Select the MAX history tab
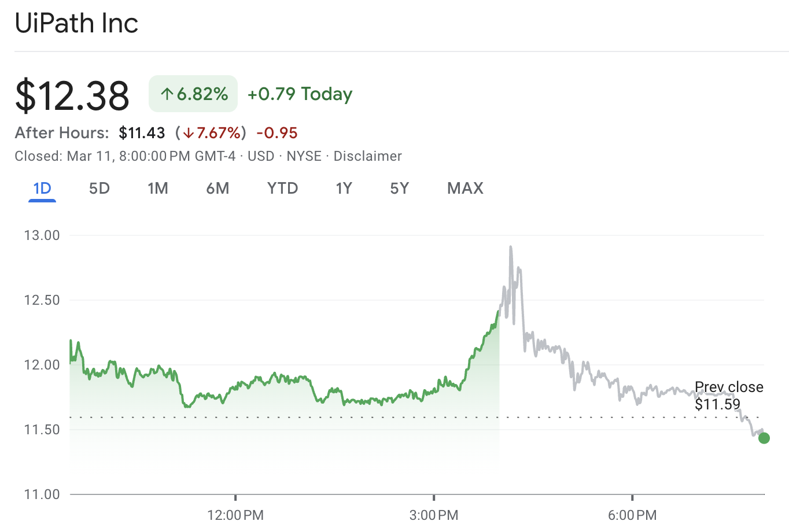The image size is (789, 532). (x=464, y=188)
